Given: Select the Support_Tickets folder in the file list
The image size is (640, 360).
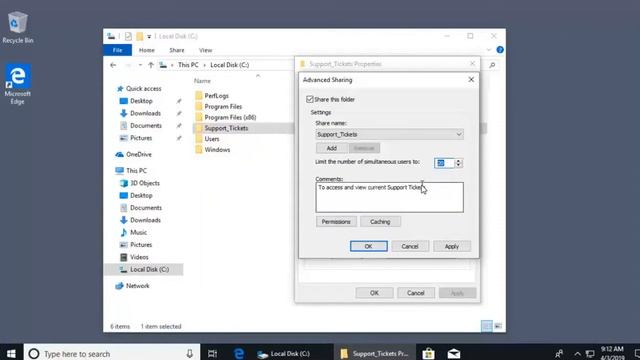Looking at the screenshot, I should pyautogui.click(x=226, y=128).
